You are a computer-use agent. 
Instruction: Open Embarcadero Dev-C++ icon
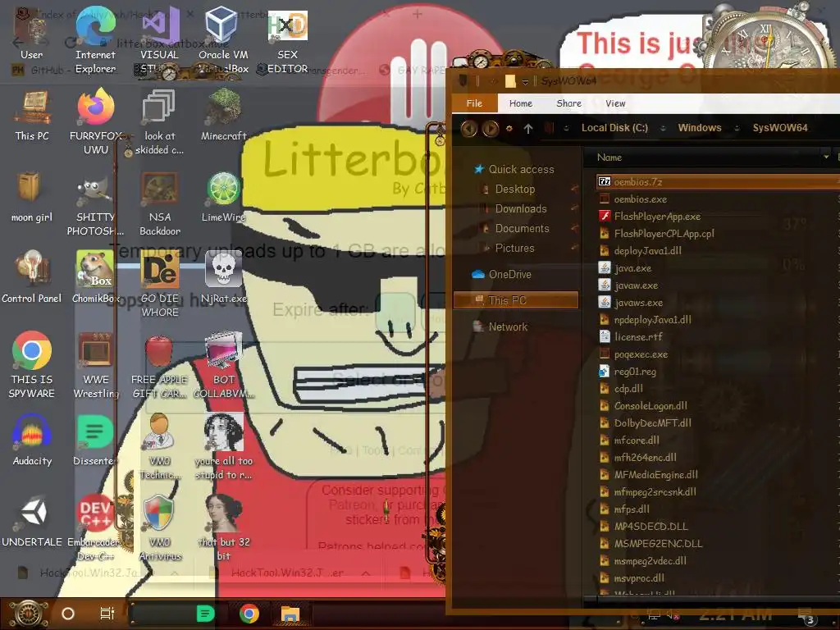pyautogui.click(x=95, y=527)
